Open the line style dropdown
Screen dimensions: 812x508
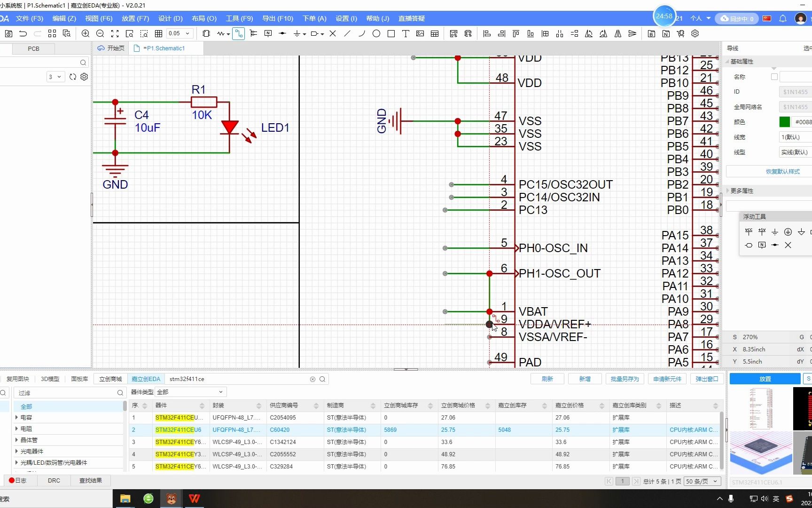click(x=795, y=152)
